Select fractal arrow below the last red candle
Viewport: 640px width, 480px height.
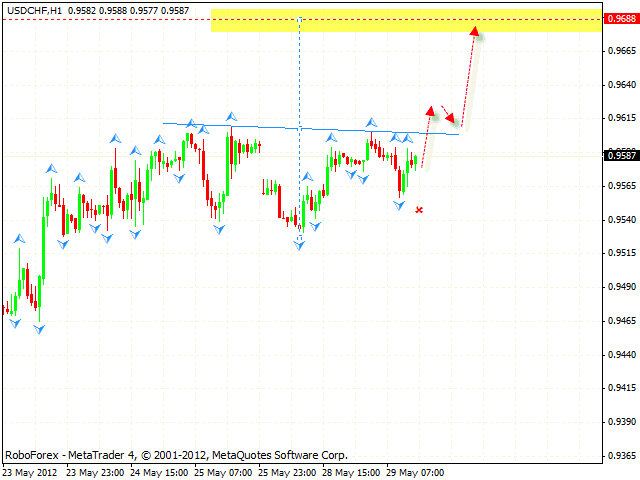tap(399, 204)
